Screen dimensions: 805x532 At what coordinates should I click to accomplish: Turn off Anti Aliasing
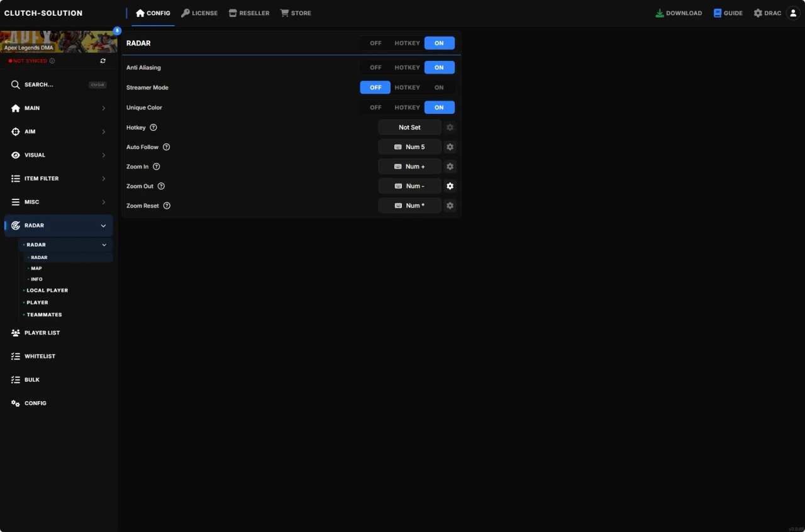[x=375, y=67]
